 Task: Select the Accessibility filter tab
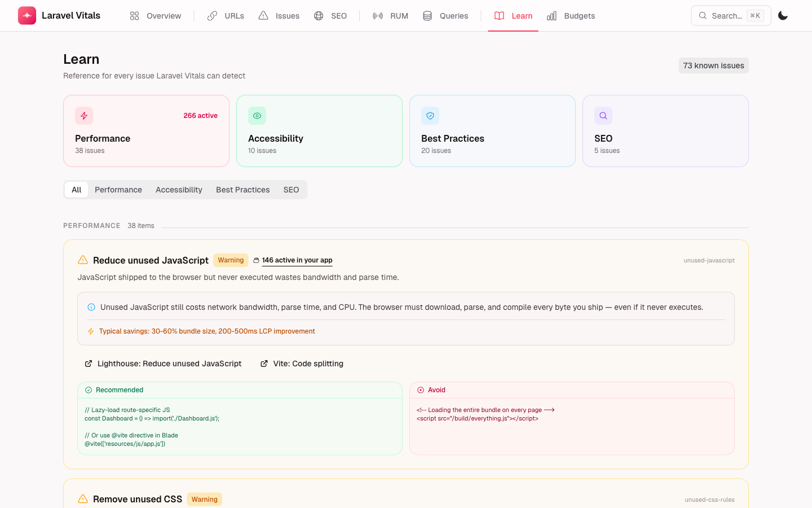tap(179, 190)
